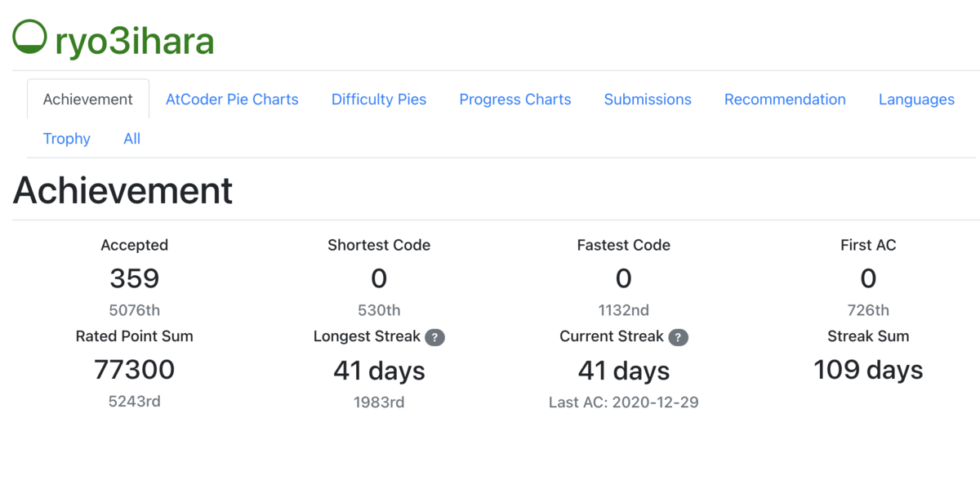Open the Recommendation tab
The image size is (980, 489).
tap(785, 100)
